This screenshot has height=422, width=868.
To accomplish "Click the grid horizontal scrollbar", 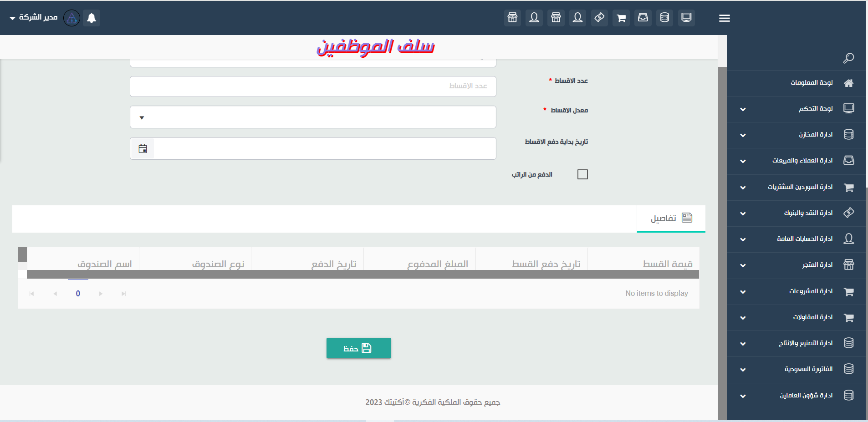I will 363,275.
